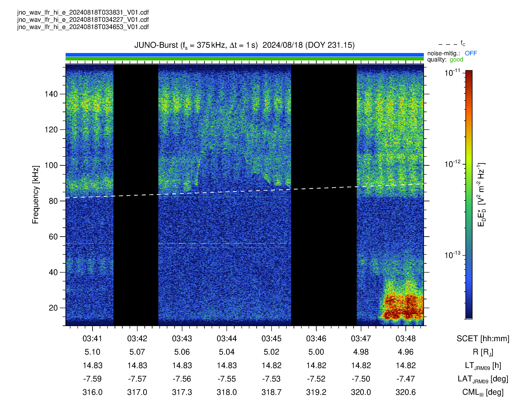Click the 100 kHz frequency tick label

[x=51, y=165]
